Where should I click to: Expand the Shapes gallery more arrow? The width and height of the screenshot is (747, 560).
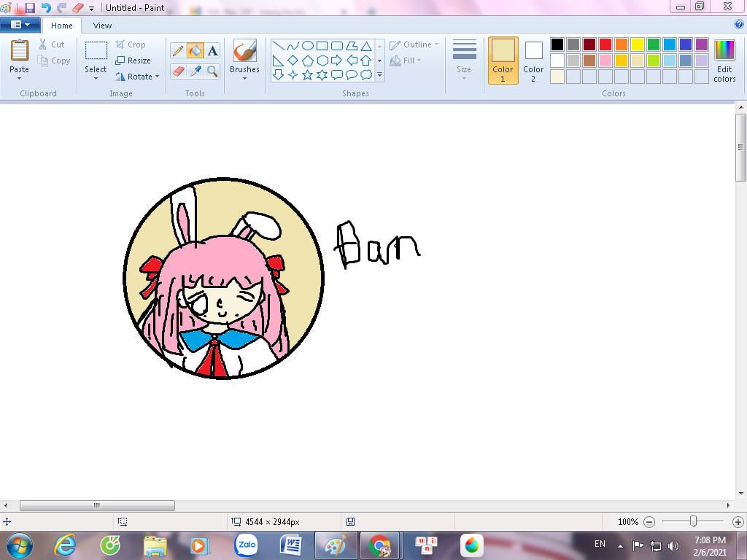(379, 75)
